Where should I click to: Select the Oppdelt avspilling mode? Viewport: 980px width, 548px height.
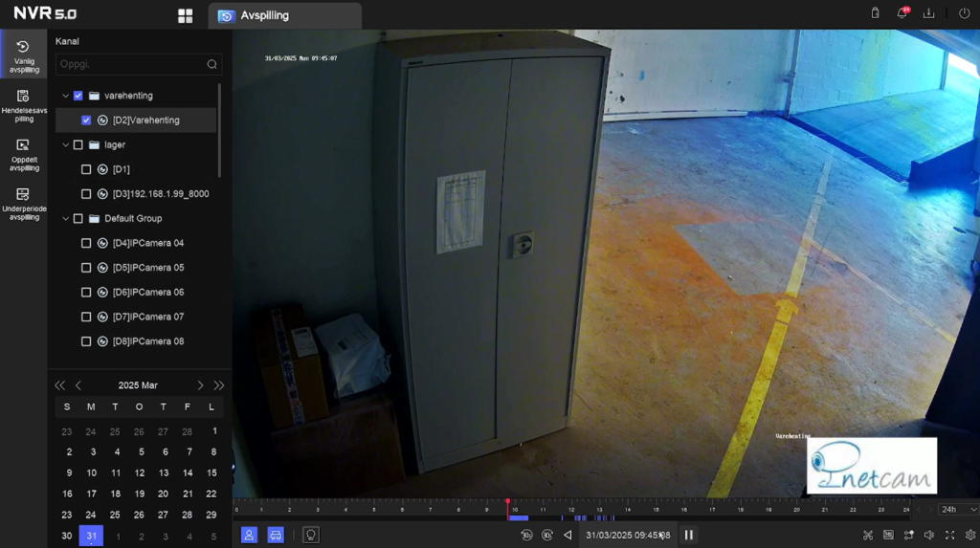click(24, 153)
